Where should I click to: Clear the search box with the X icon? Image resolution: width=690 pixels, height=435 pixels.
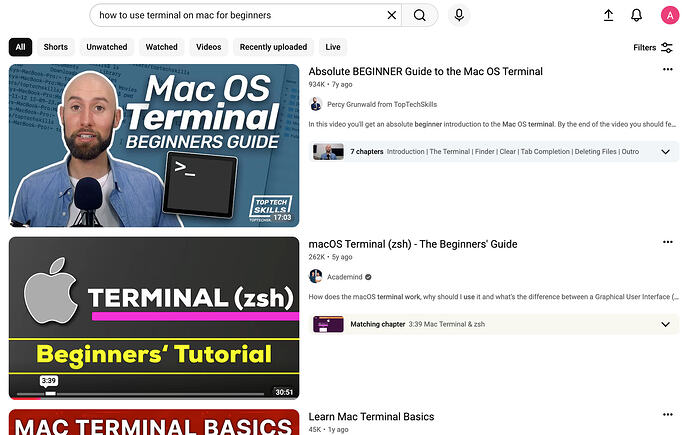pos(391,15)
